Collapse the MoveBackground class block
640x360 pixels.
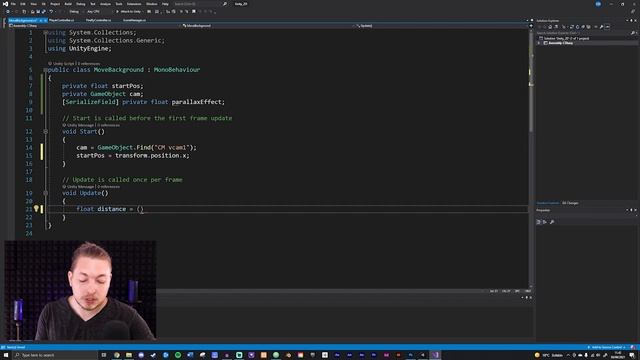click(46, 70)
